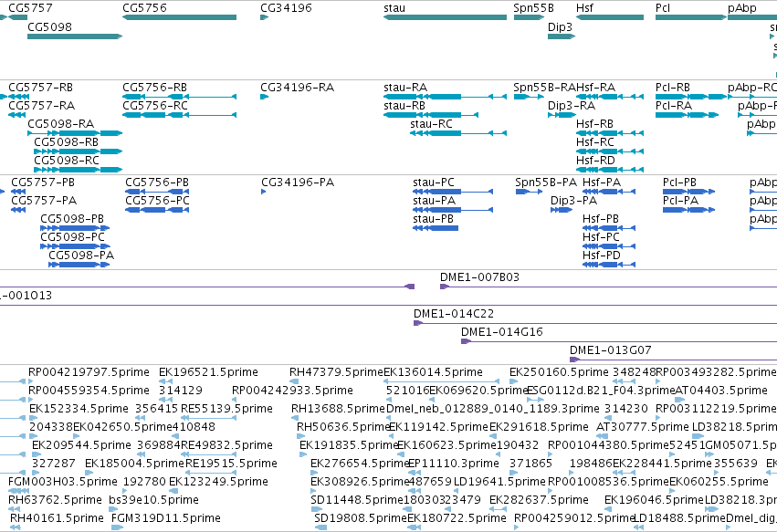Click the Pcl gene bar
This screenshot has height=532, width=777.
[691, 17]
